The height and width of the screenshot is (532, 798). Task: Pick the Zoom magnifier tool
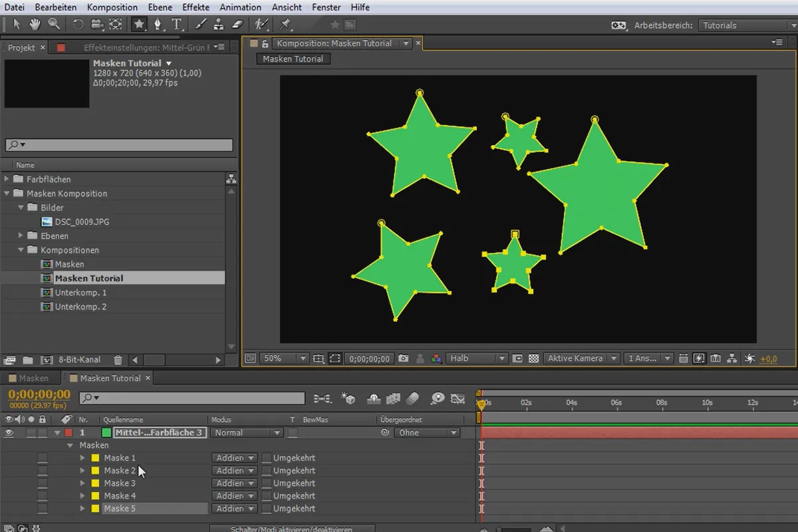[54, 25]
